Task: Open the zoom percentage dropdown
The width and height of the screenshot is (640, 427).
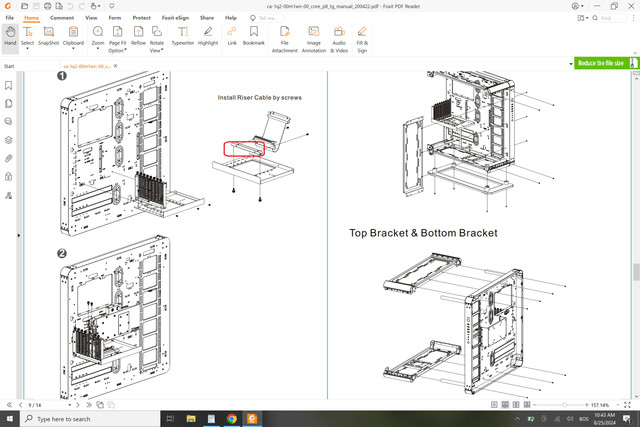Action: coord(618,405)
